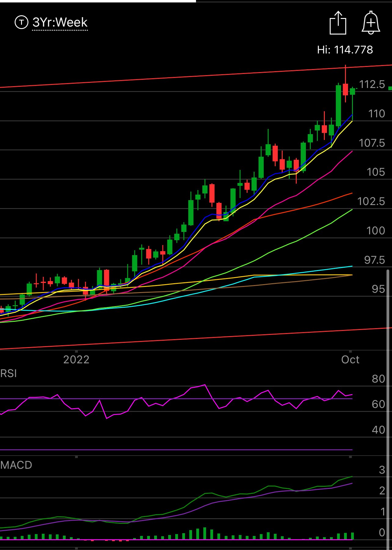Tap the RSI 40 level label
The width and height of the screenshot is (392, 550).
coord(379,430)
